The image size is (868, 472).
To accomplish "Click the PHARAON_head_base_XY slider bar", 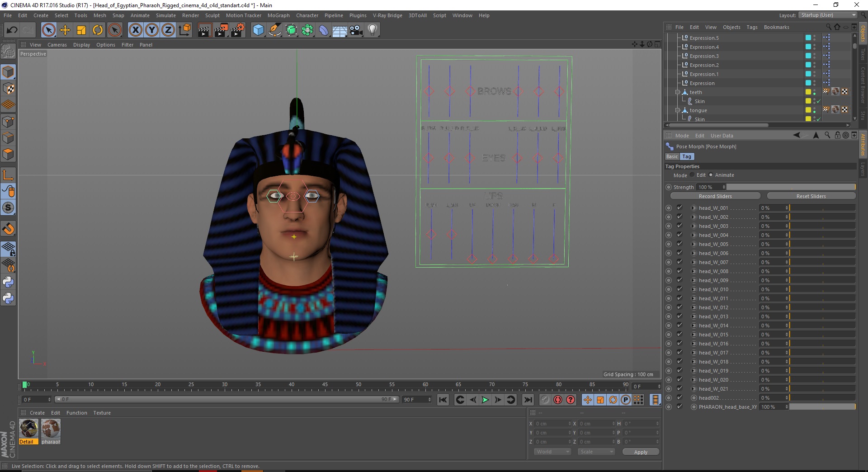I will point(822,407).
